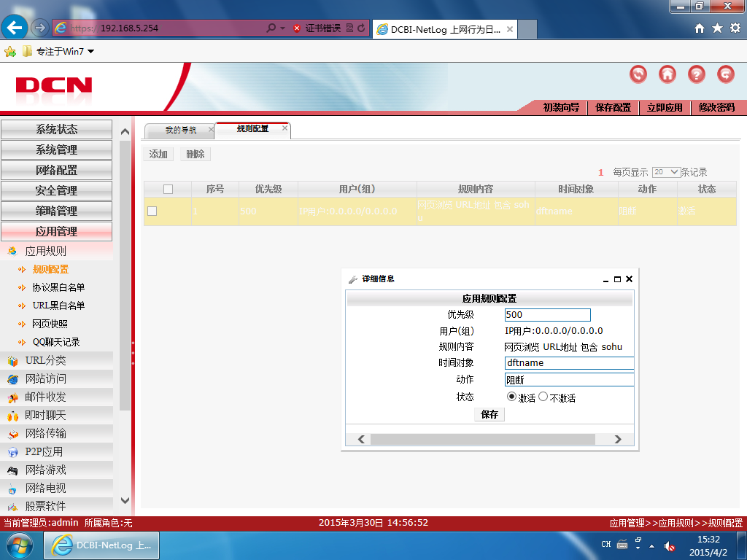Select the 激活 radio button
The image size is (747, 560).
pos(511,397)
